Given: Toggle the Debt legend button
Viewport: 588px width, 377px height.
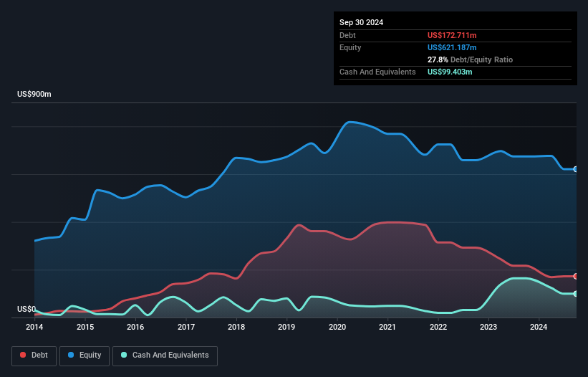Looking at the screenshot, I should point(34,355).
